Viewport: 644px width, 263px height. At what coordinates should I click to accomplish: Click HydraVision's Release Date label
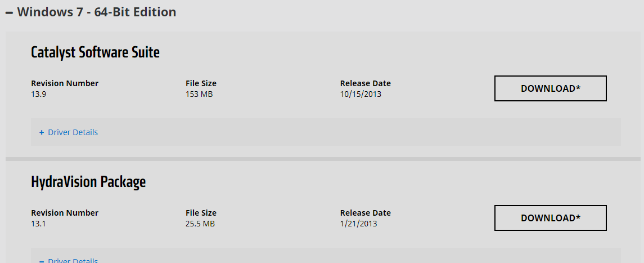pos(365,213)
